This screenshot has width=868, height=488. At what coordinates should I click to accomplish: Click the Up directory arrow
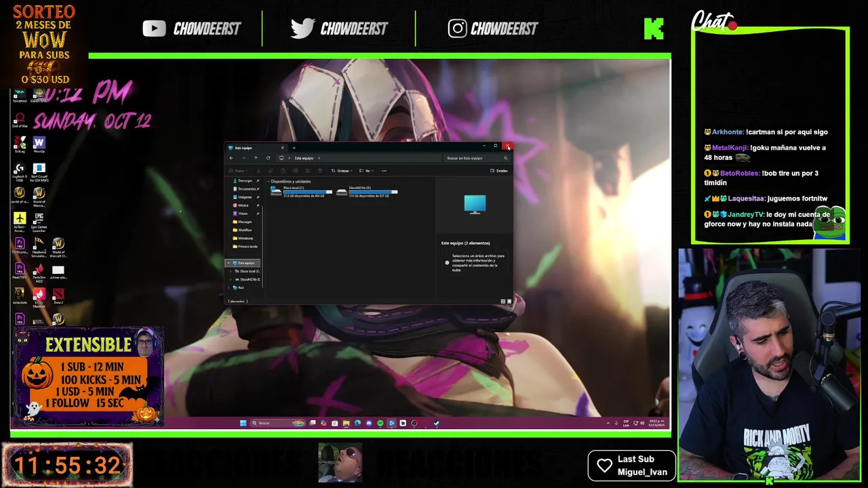[x=256, y=158]
